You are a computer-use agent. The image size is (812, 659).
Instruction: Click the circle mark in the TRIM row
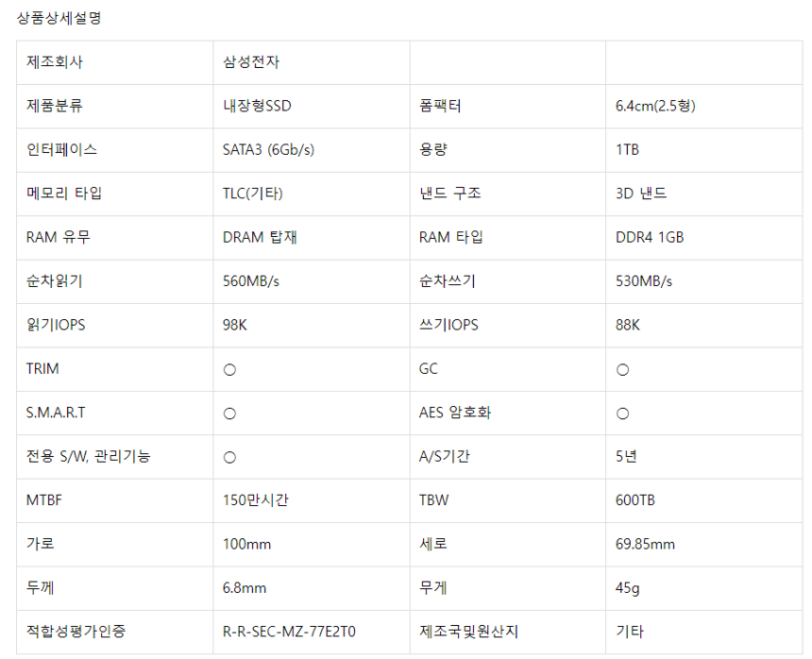pyautogui.click(x=229, y=370)
